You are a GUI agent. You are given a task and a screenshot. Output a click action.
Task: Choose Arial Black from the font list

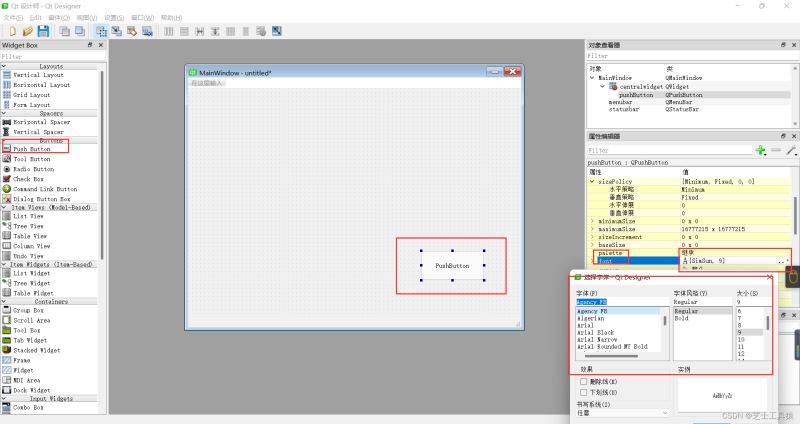click(x=595, y=333)
